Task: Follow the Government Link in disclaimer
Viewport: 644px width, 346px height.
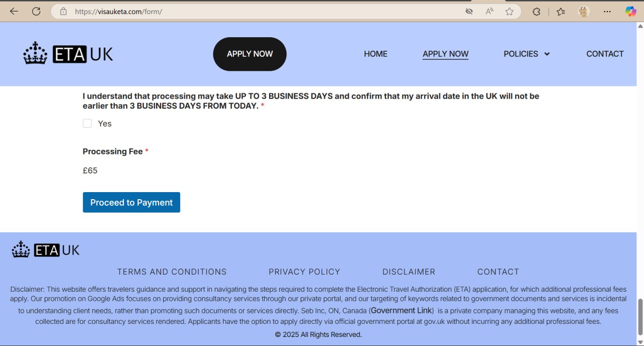Action: point(401,311)
